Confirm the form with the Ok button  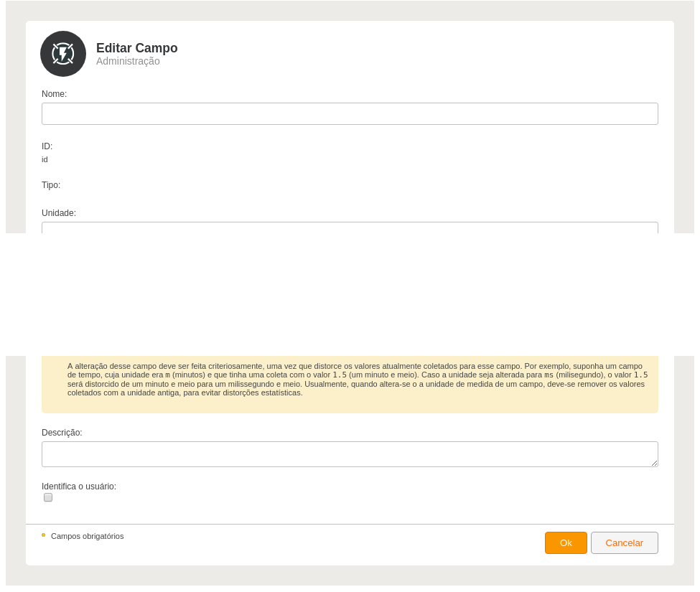(x=566, y=543)
